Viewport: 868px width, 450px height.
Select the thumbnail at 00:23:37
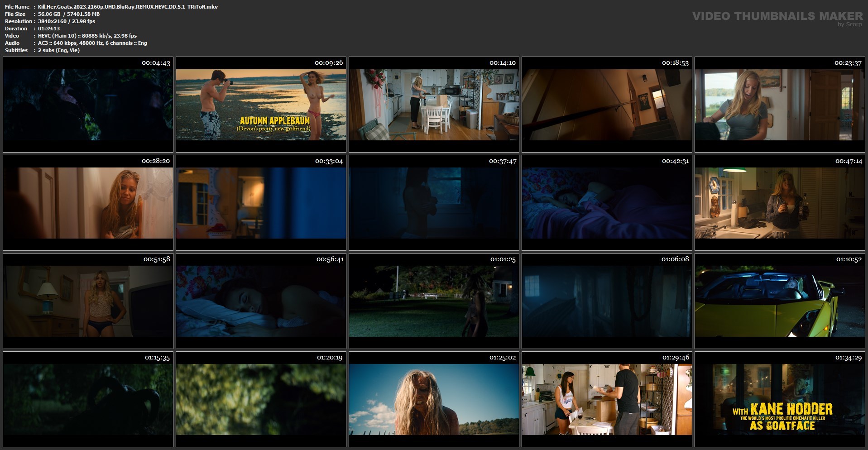(x=780, y=105)
